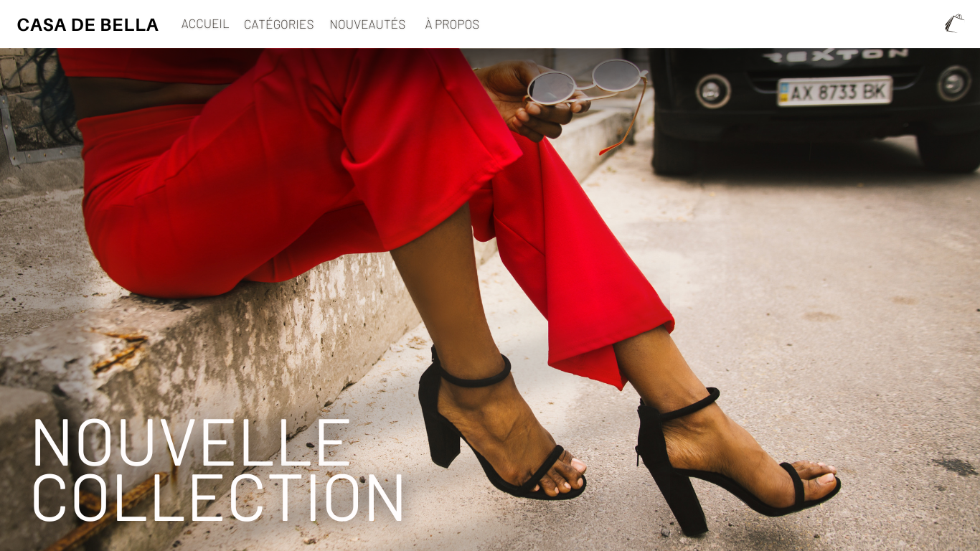Go to the ACCUEIL page
Image resolution: width=980 pixels, height=551 pixels.
pos(205,24)
